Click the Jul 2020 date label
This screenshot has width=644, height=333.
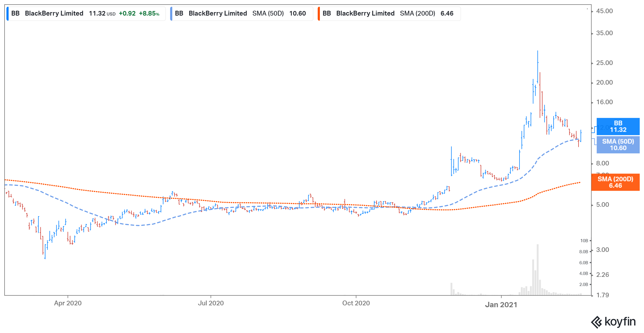pos(211,303)
